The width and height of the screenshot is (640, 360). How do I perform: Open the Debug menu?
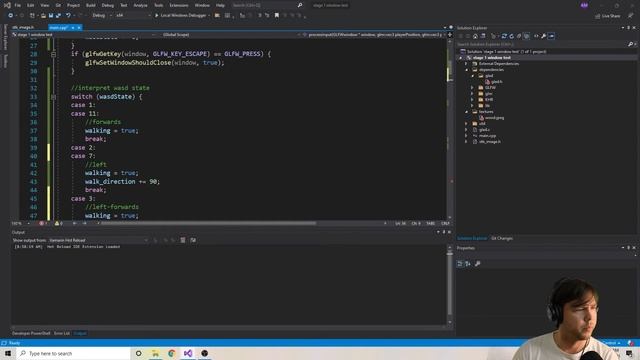click(108, 5)
